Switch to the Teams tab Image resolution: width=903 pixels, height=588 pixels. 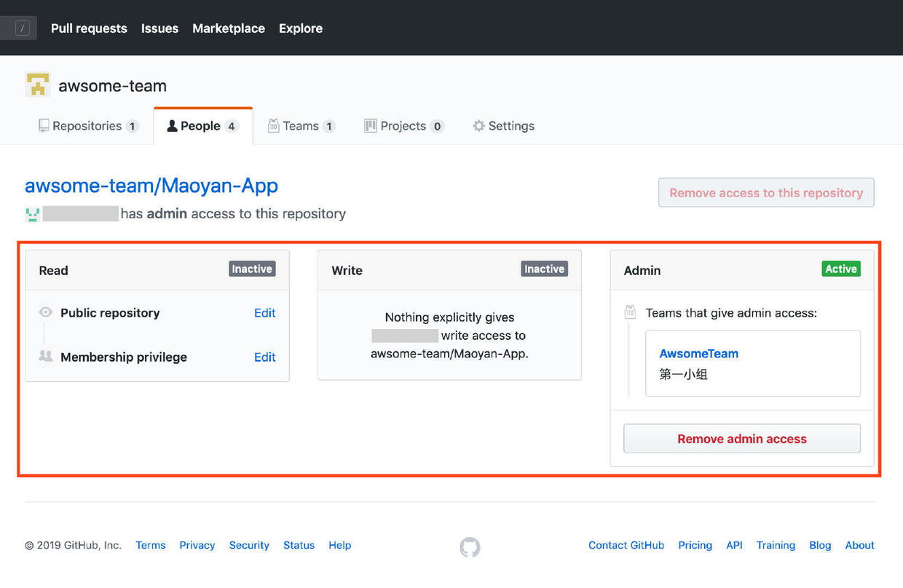[301, 126]
